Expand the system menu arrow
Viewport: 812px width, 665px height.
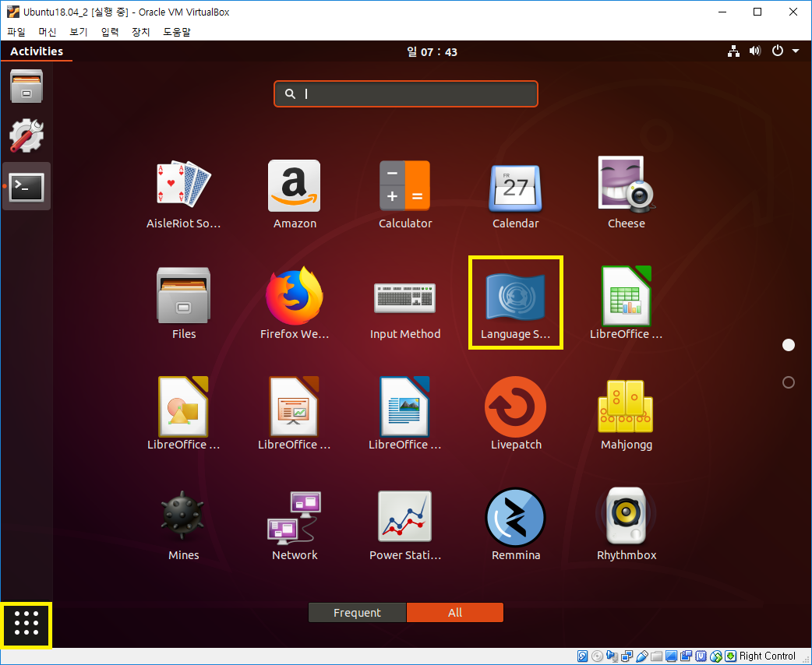pyautogui.click(x=796, y=51)
